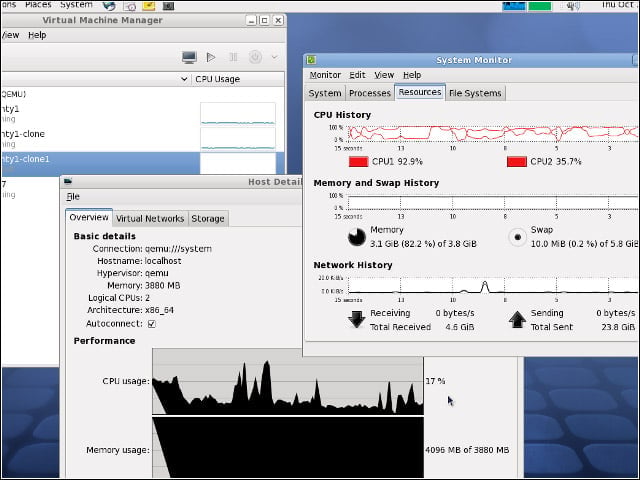Open Monitor menu in System Monitor
The width and height of the screenshot is (640, 480).
coord(325,75)
